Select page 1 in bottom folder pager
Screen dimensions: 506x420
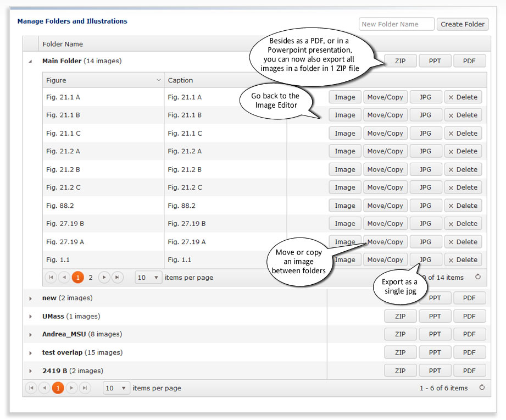point(58,388)
